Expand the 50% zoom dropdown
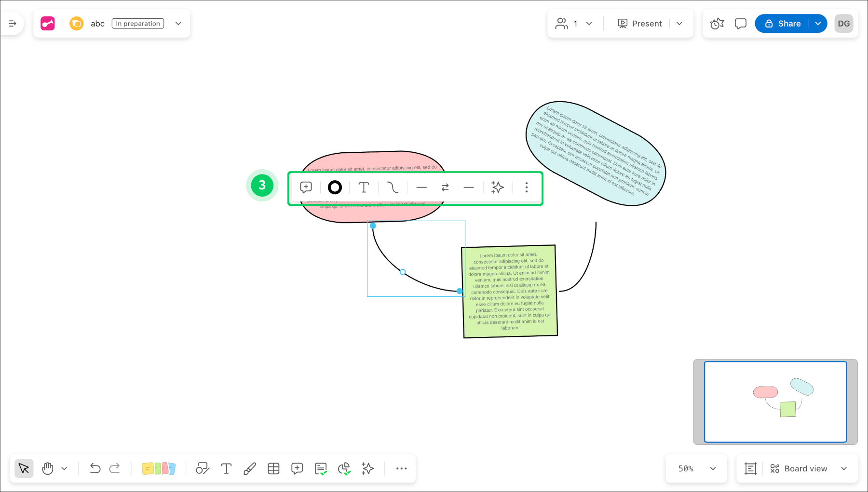Image resolution: width=868 pixels, height=492 pixels. (x=712, y=468)
